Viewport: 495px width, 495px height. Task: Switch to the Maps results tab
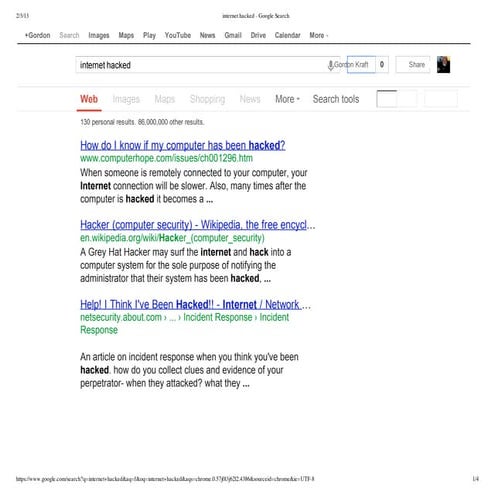tap(165, 99)
